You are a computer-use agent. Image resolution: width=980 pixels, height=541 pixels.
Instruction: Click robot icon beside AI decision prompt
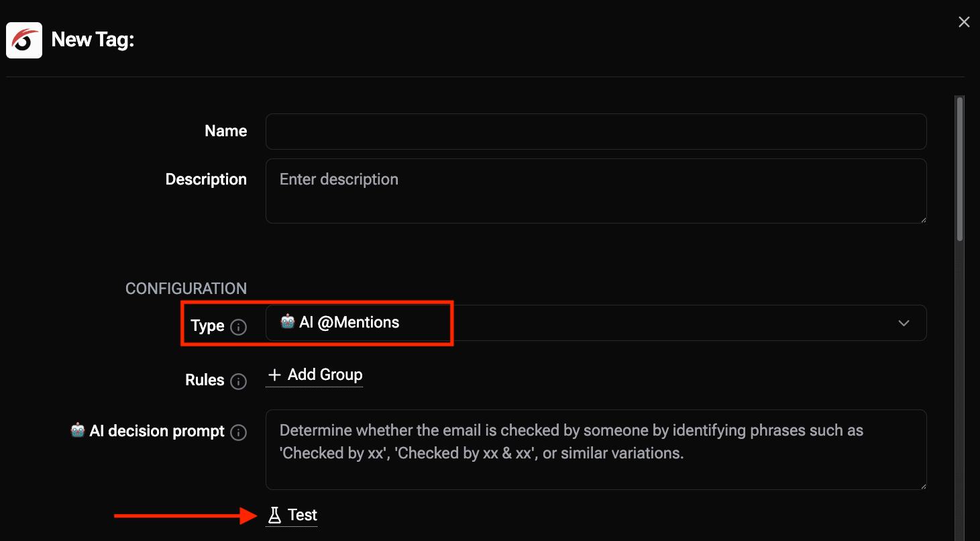click(x=78, y=430)
